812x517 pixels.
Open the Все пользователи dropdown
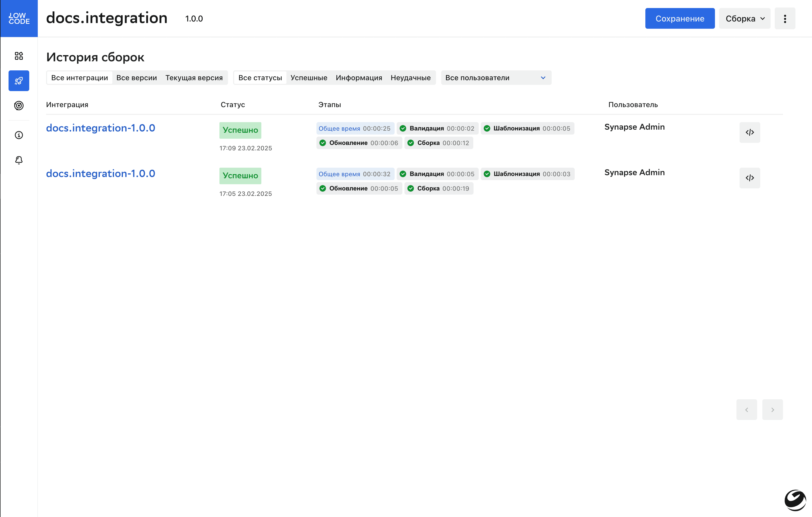pos(496,78)
